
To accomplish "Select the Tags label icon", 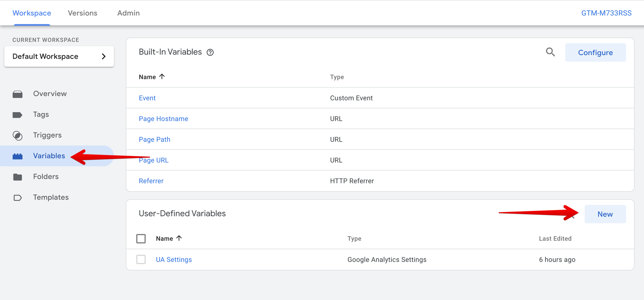I will pyautogui.click(x=18, y=115).
